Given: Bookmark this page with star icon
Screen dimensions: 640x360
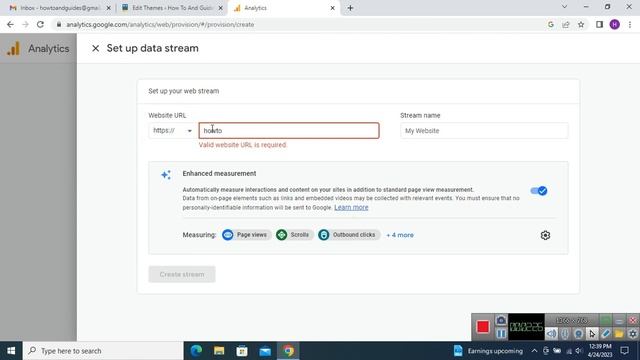Looking at the screenshot, I should [x=581, y=24].
